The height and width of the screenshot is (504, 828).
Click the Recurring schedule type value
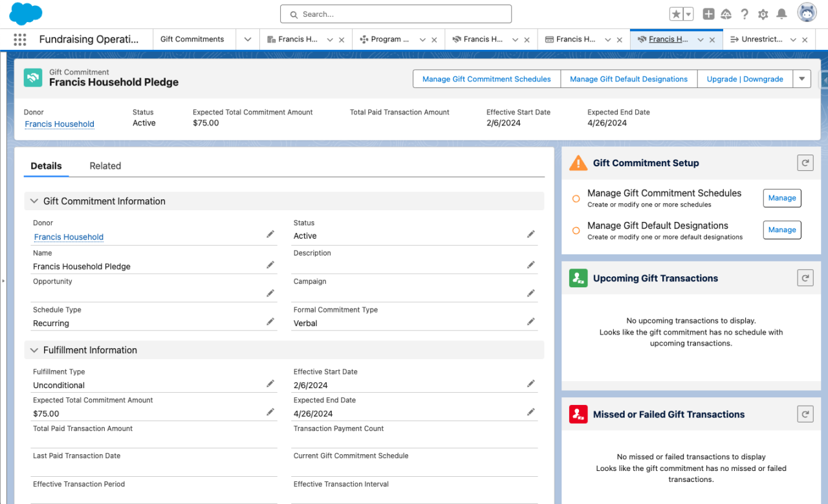51,323
